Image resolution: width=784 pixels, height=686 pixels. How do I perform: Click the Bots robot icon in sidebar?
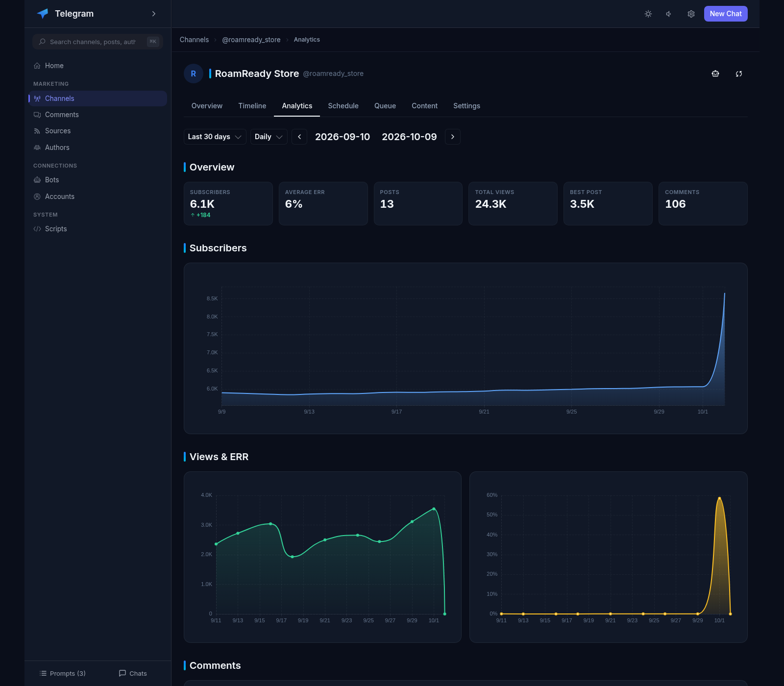[37, 180]
